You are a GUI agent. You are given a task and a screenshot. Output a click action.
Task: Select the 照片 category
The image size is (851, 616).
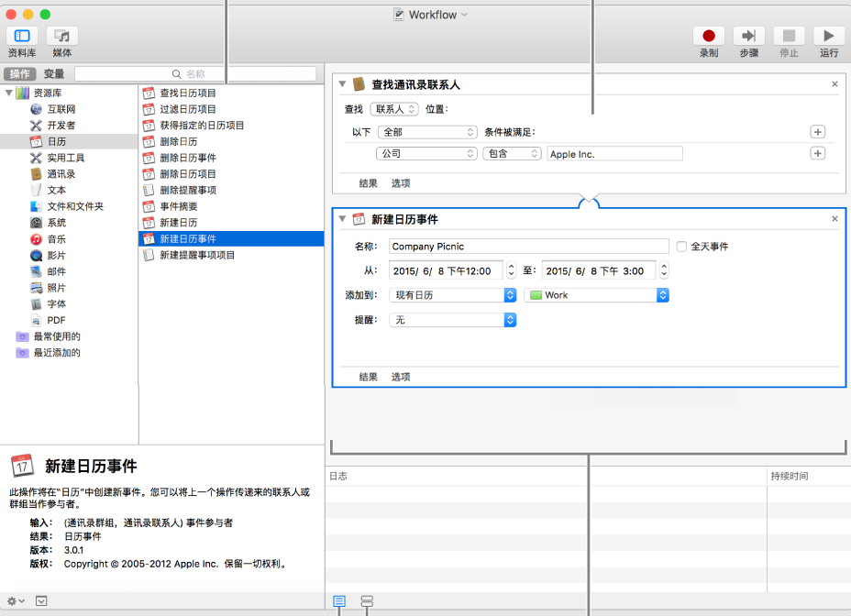pyautogui.click(x=57, y=288)
